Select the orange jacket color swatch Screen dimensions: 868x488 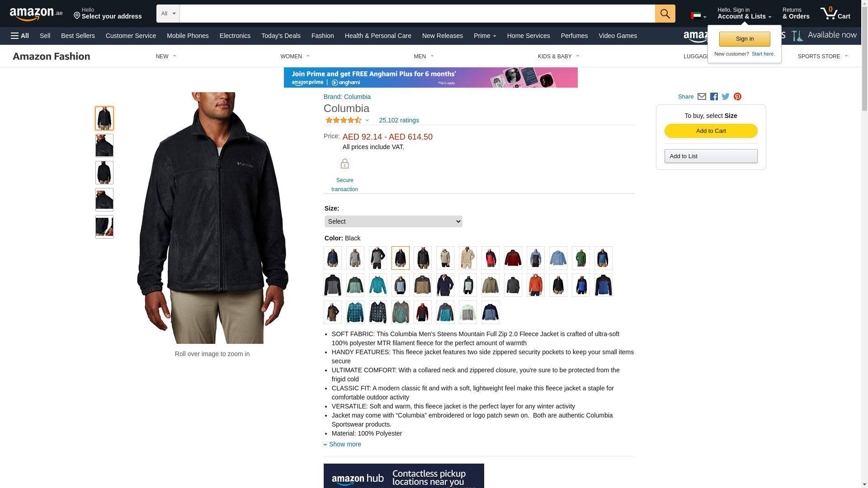tap(536, 285)
